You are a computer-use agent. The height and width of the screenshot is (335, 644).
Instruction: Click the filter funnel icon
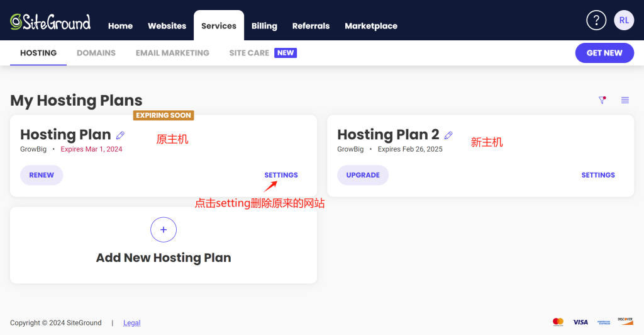pyautogui.click(x=602, y=100)
